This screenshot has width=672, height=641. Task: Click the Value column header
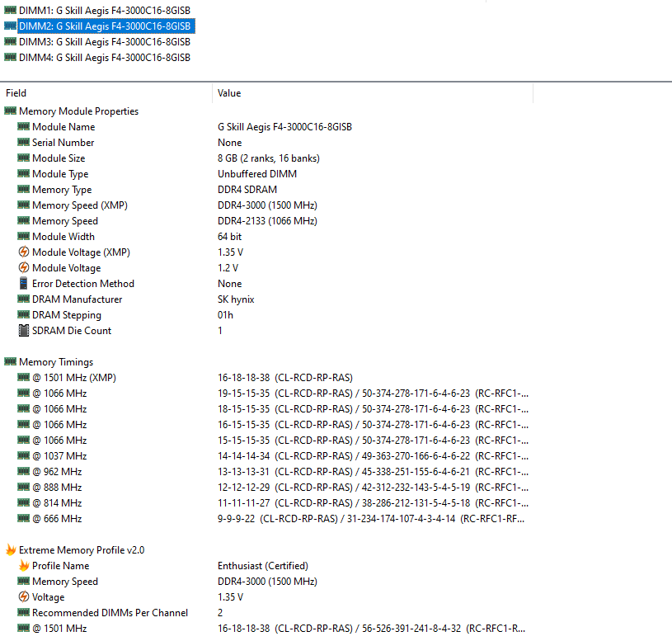pyautogui.click(x=373, y=93)
